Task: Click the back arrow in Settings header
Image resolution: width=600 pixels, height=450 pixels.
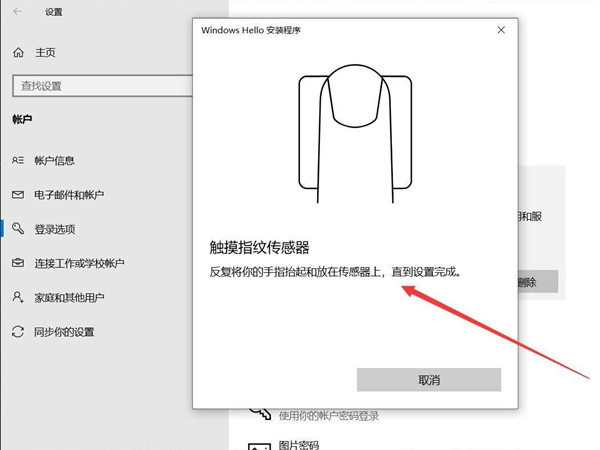Action: pos(17,12)
